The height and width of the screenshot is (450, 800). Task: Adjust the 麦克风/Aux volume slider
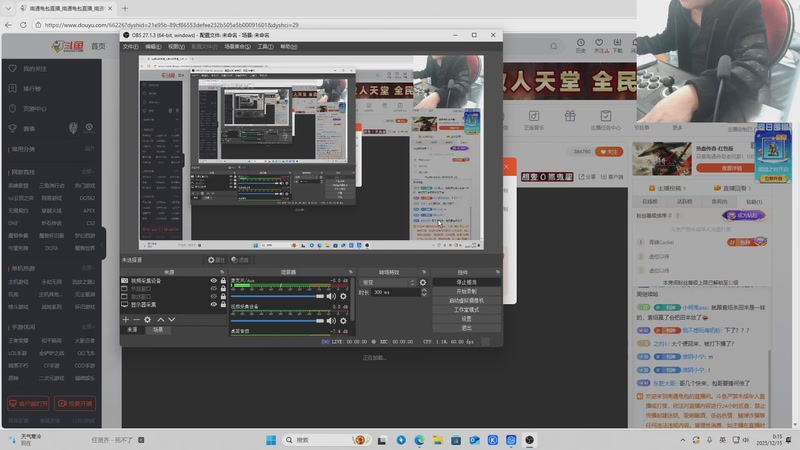pos(278,296)
